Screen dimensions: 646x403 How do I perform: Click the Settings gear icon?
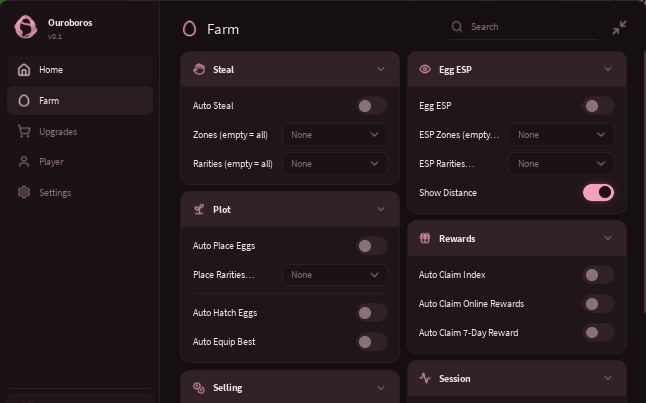24,192
